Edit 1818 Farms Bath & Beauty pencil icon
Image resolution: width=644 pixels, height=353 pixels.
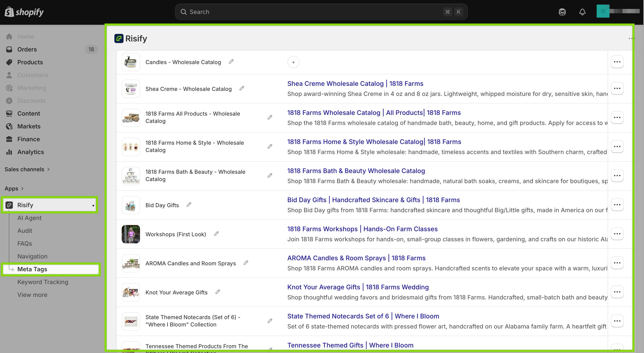coord(270,175)
